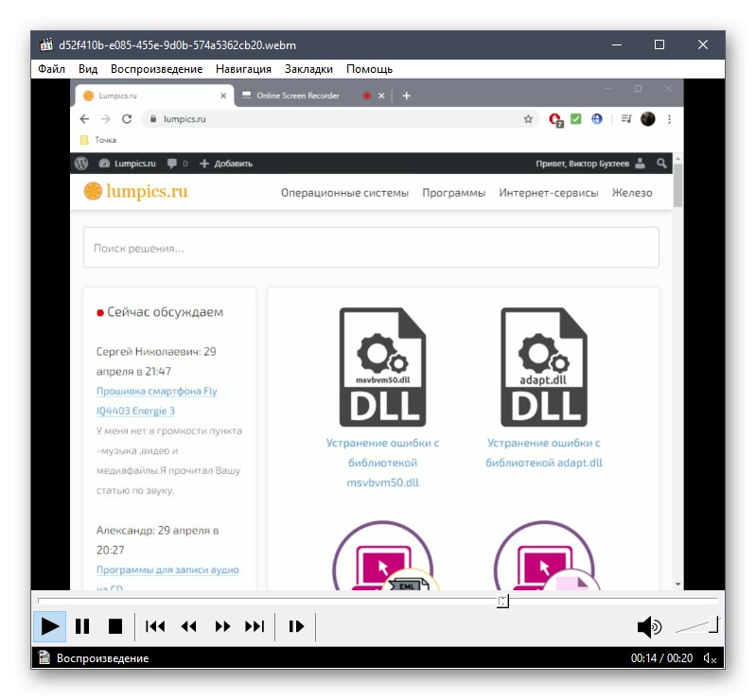Open Lumpics.ru site link in the admin bar
The height and width of the screenshot is (700, 756).
click(x=128, y=164)
